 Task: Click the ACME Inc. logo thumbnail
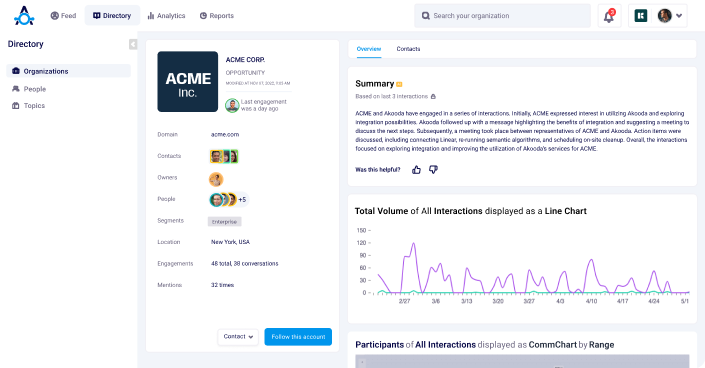187,81
